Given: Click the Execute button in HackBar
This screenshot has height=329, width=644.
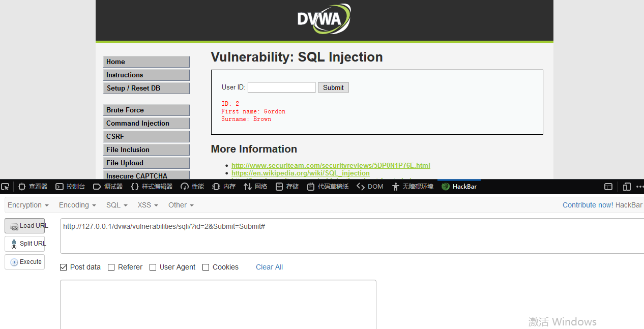Looking at the screenshot, I should coord(25,262).
